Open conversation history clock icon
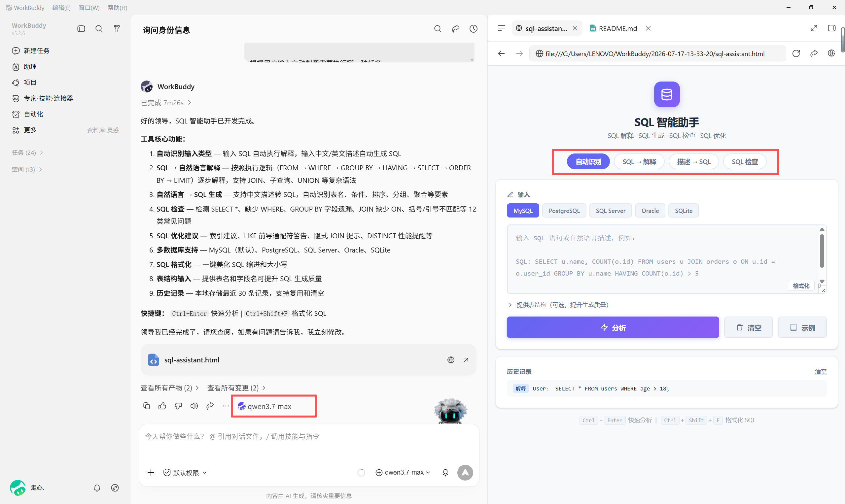The height and width of the screenshot is (504, 845). pyautogui.click(x=473, y=29)
